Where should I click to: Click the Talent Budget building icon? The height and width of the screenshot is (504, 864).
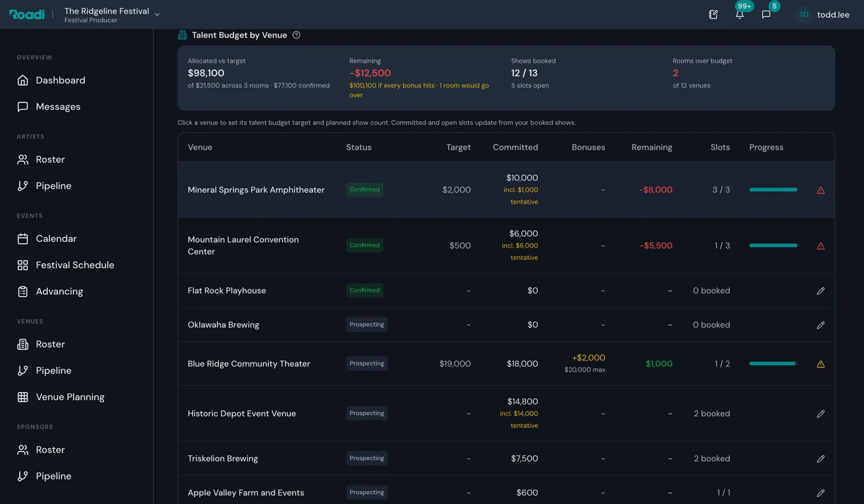point(182,35)
